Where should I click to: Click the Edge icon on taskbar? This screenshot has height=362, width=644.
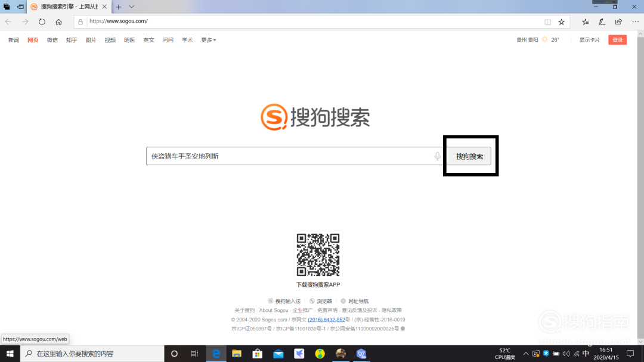coord(216,354)
